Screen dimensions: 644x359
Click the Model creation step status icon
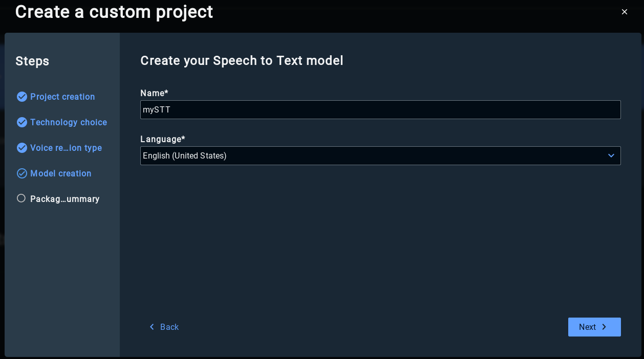[x=22, y=173]
